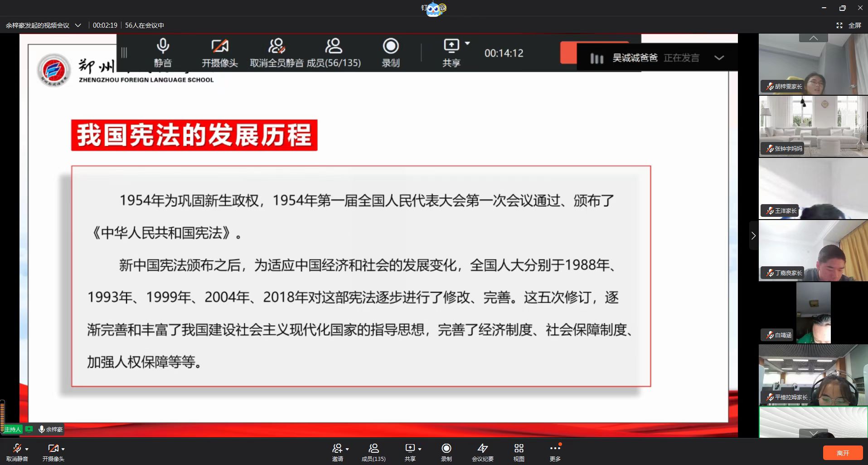
Task: Select 胡梓雯家长 video thumbnail
Action: tap(813, 64)
